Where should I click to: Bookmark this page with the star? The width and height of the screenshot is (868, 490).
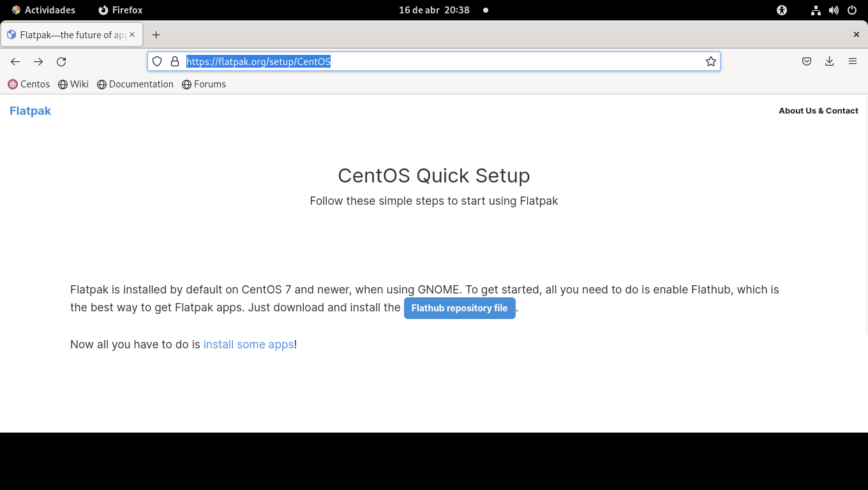[710, 61]
